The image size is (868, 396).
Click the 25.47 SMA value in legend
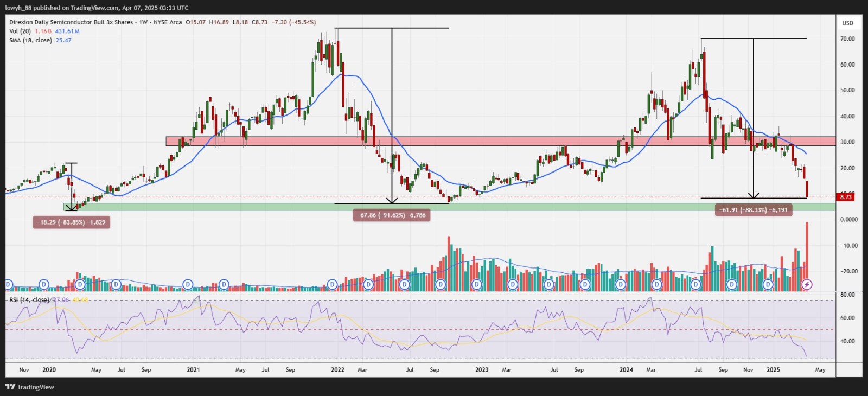click(63, 40)
